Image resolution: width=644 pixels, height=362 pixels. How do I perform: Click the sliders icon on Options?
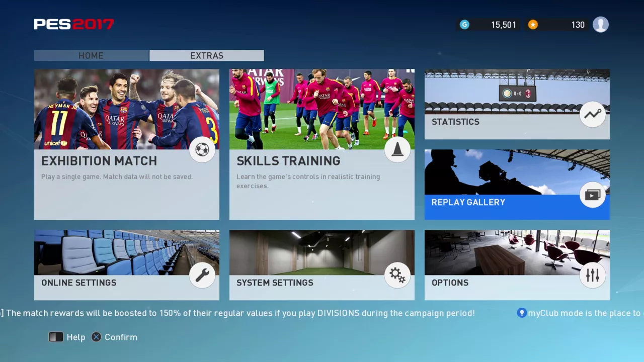coord(593,275)
